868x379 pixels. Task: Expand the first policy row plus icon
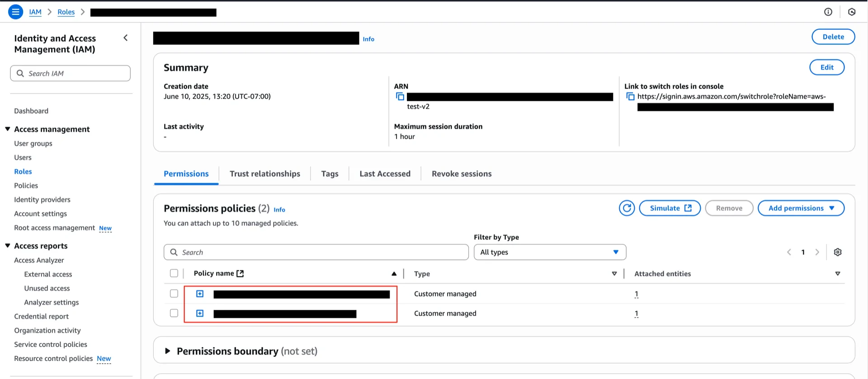coord(200,294)
